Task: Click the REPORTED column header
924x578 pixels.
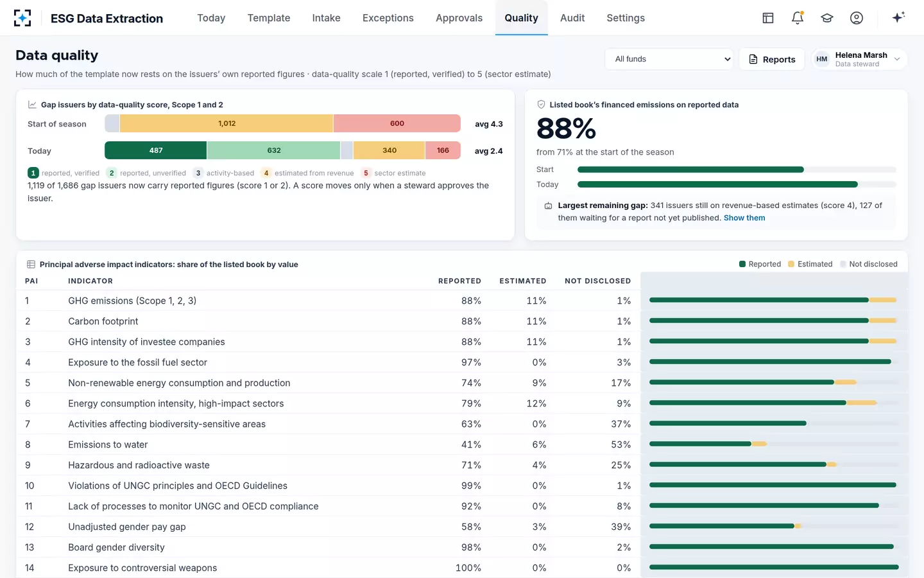Action: [459, 281]
